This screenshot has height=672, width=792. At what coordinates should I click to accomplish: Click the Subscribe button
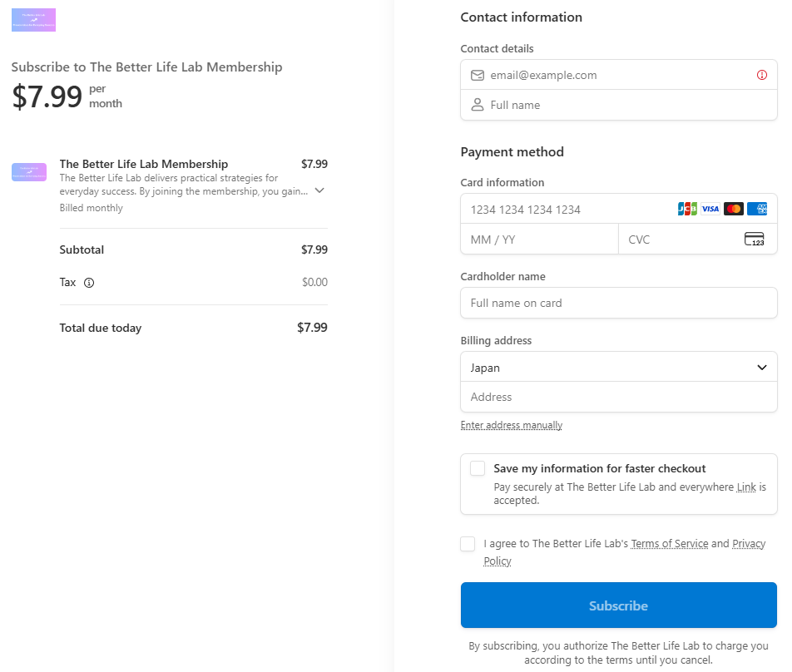[618, 605]
